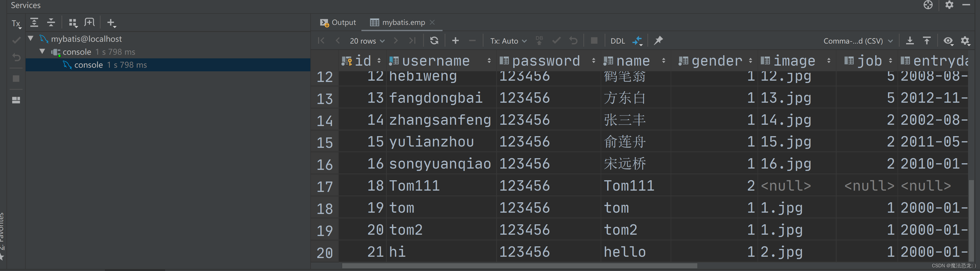Open the Group By icon menu
Screen dimensions: 980x271
(x=73, y=23)
